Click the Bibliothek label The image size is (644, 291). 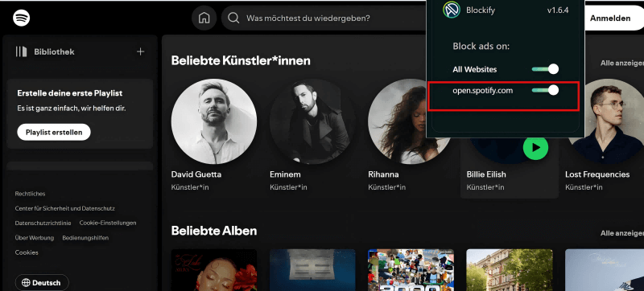pos(54,52)
